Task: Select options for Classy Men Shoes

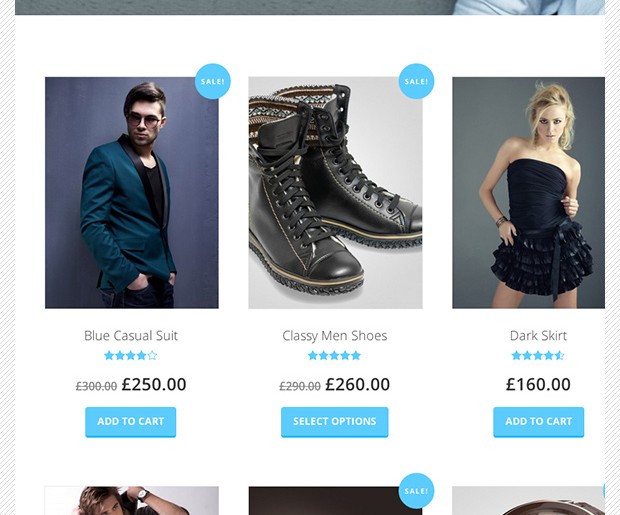Action: (x=335, y=422)
